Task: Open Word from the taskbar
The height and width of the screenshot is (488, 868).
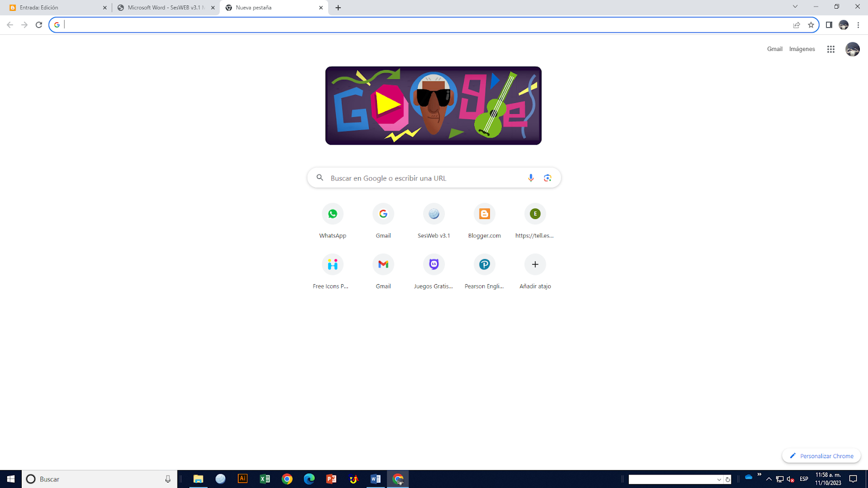Action: point(375,479)
